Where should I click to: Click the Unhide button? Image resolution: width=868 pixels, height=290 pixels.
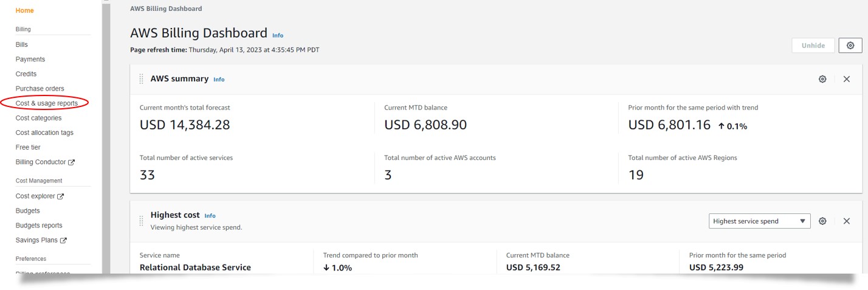813,46
